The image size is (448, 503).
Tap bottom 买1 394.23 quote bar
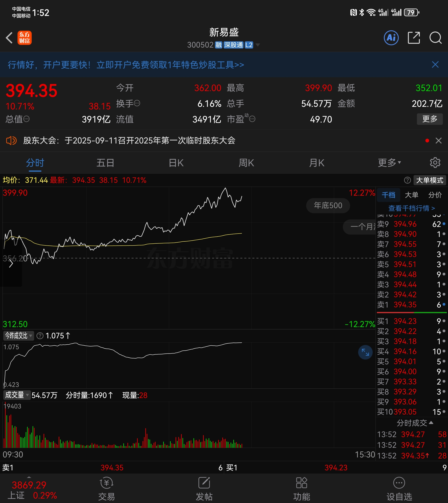[x=336, y=468]
